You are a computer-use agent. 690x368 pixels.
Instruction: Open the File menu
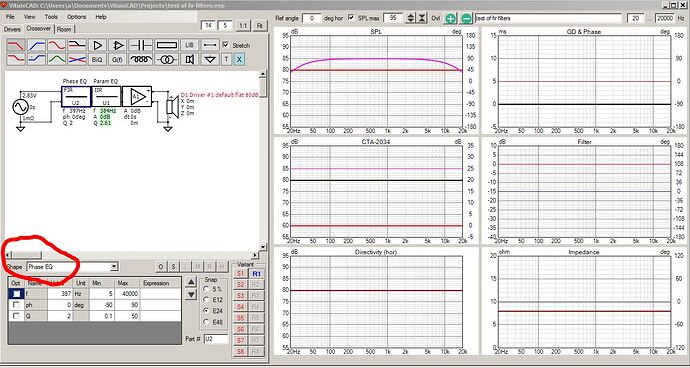coord(10,17)
